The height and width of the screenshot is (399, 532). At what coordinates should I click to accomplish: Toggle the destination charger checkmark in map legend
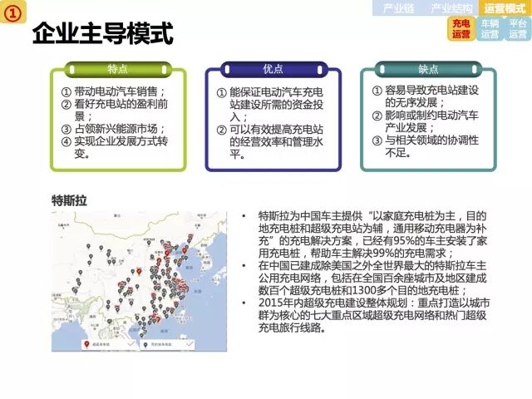190,344
